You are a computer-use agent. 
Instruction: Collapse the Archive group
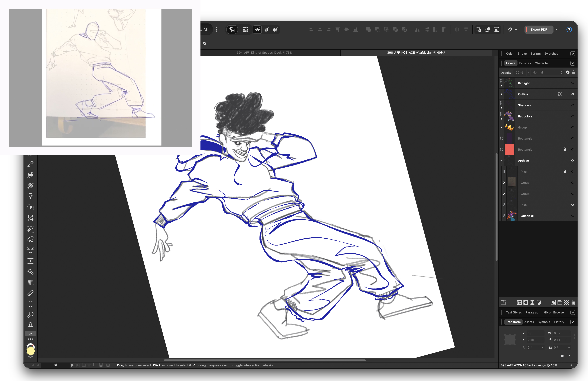click(501, 161)
